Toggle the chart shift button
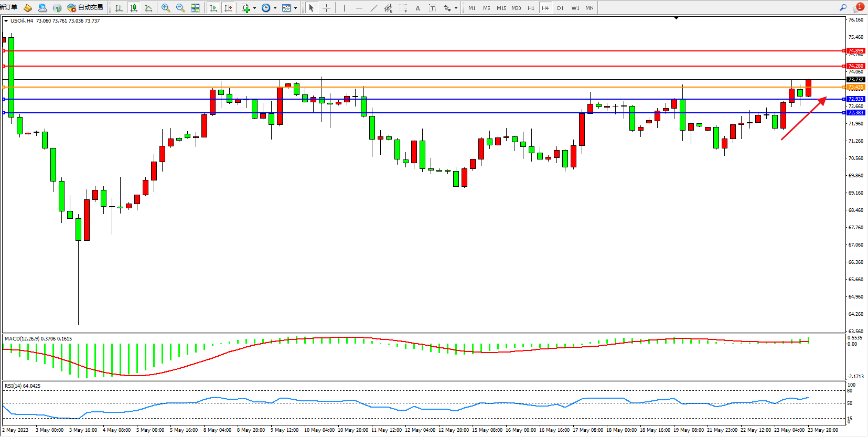Image resolution: width=868 pixels, height=437 pixels. pyautogui.click(x=228, y=8)
